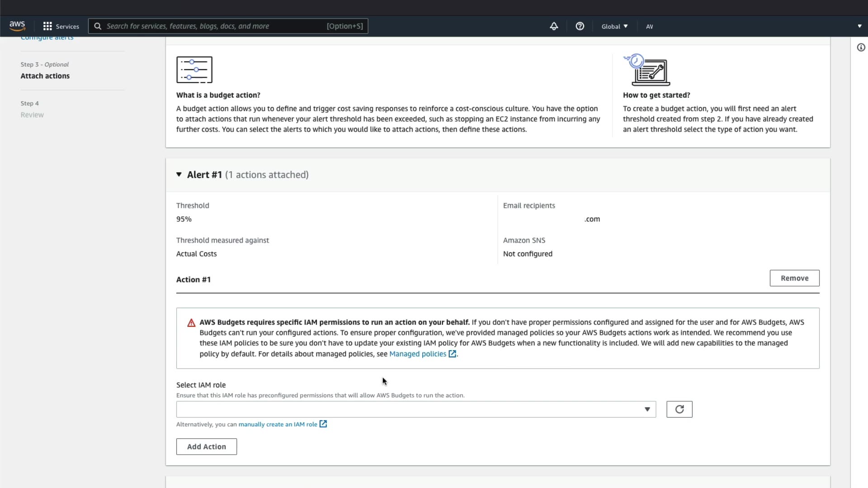868x488 pixels.
Task: Open the help question mark icon
Action: pos(580,26)
